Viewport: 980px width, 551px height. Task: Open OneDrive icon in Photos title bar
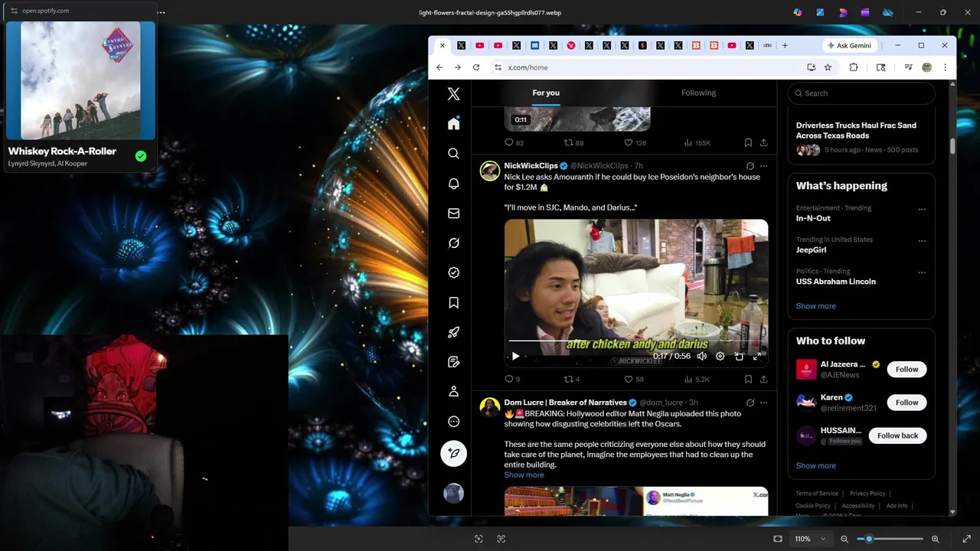click(x=888, y=12)
